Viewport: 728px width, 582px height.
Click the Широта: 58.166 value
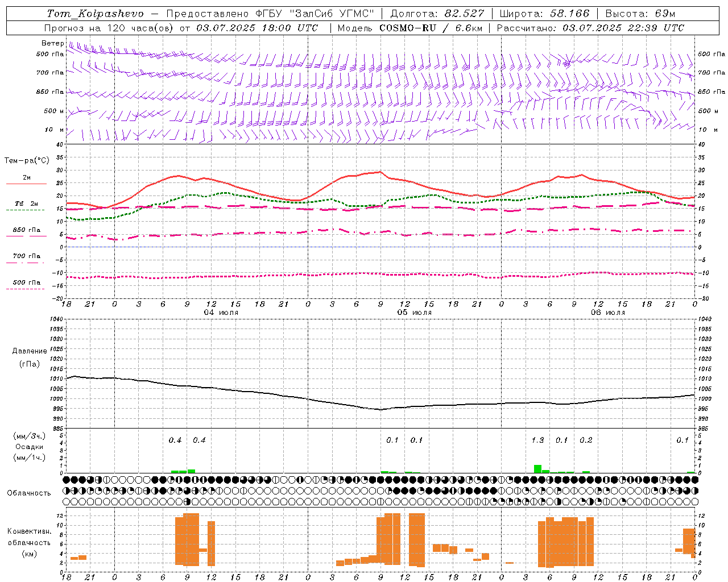[x=545, y=14]
